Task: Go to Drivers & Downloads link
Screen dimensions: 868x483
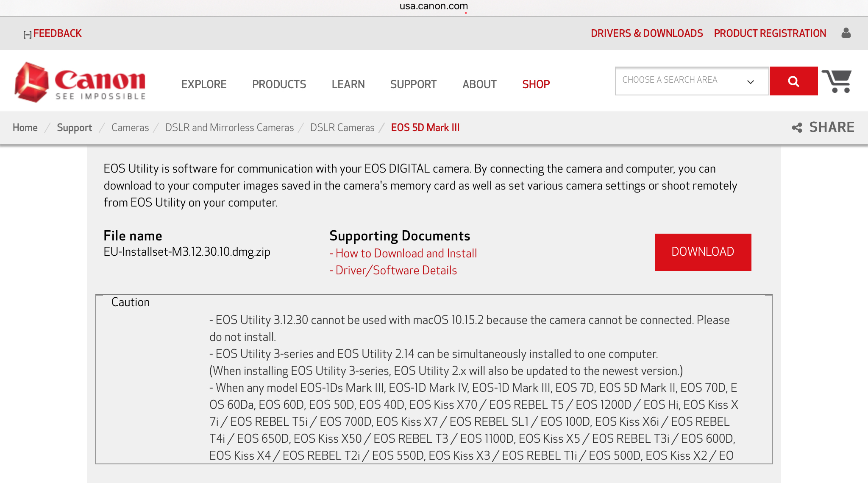Action: 647,34
